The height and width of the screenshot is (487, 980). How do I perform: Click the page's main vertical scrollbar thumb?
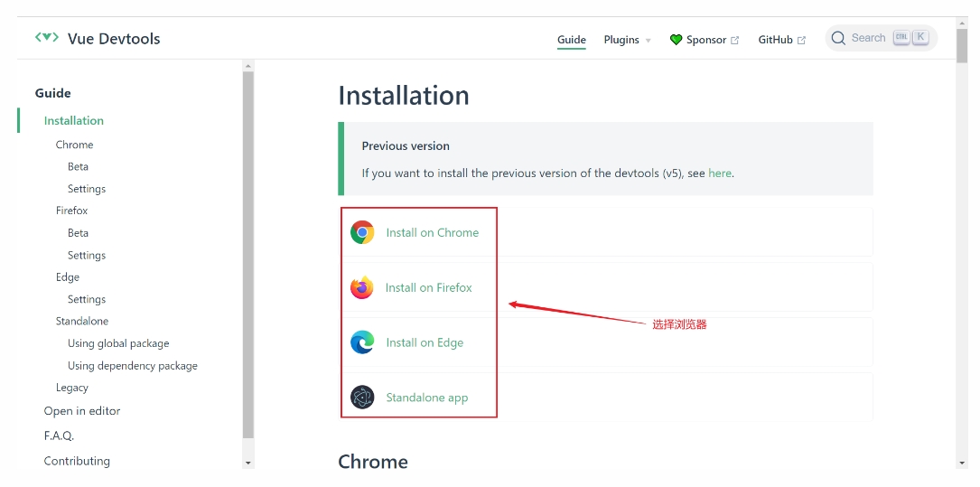click(x=962, y=45)
